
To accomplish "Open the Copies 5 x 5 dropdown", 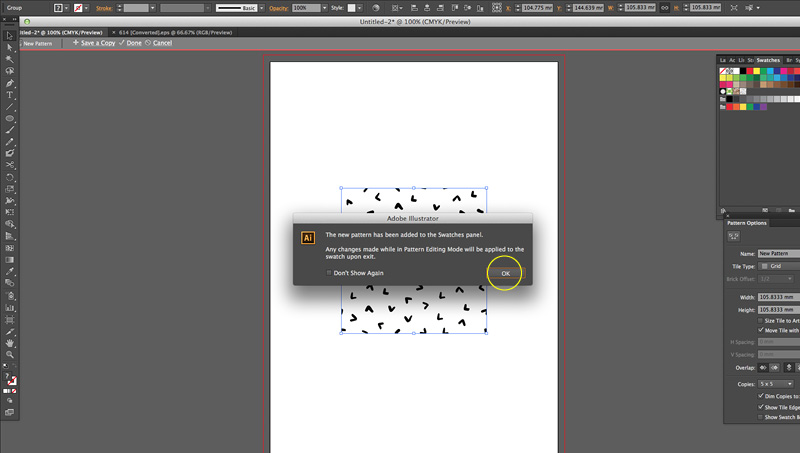I will 776,384.
